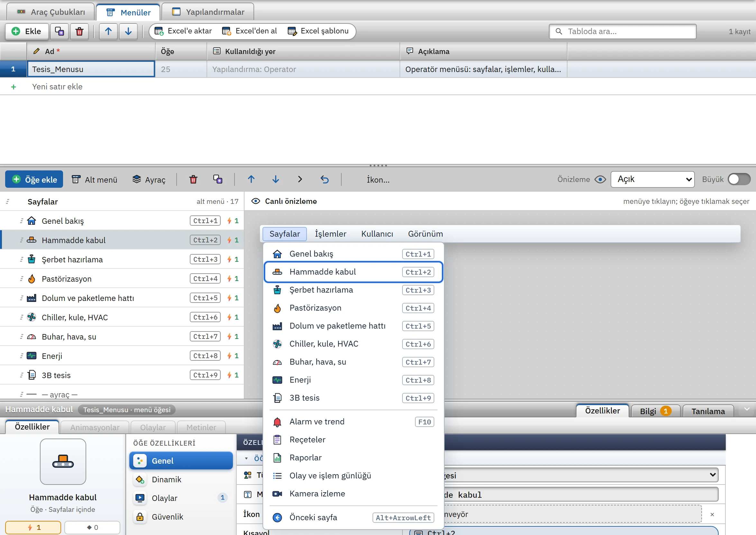Image resolution: width=756 pixels, height=535 pixels.
Task: Click the indent right chevron icon
Action: 300,179
